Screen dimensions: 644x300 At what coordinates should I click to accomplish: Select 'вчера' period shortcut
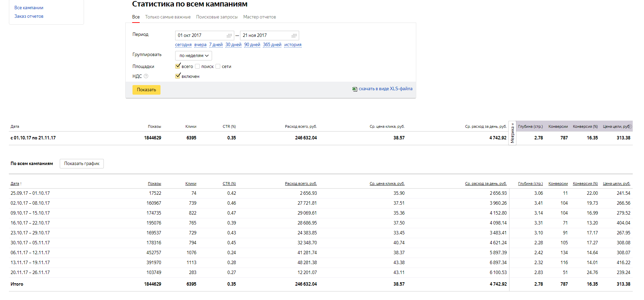coord(200,45)
